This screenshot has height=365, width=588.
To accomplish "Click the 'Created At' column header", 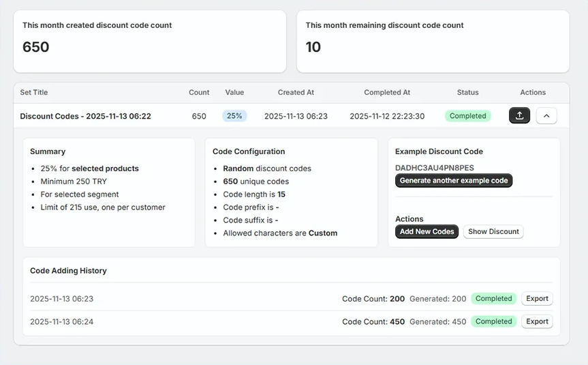I will (x=296, y=92).
